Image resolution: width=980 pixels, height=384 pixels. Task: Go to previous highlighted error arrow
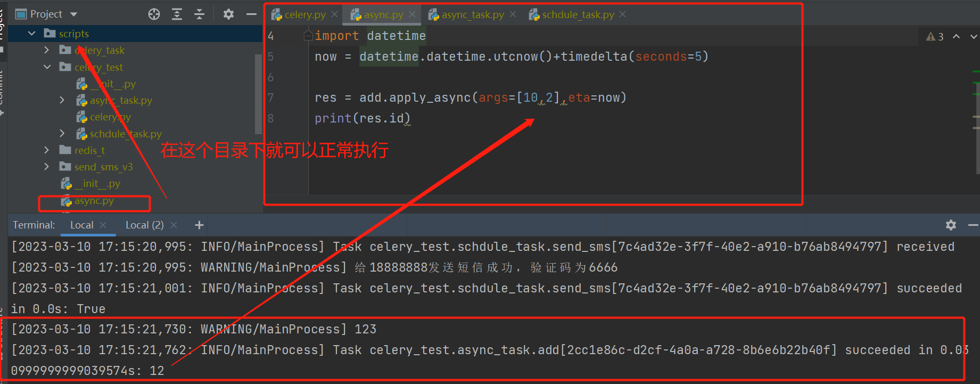point(957,36)
